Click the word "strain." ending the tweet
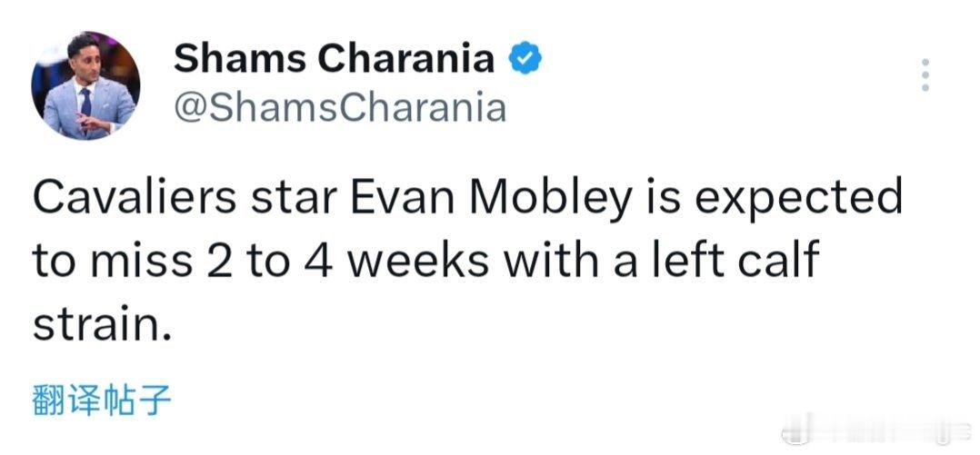980x455 pixels. pyautogui.click(x=102, y=323)
